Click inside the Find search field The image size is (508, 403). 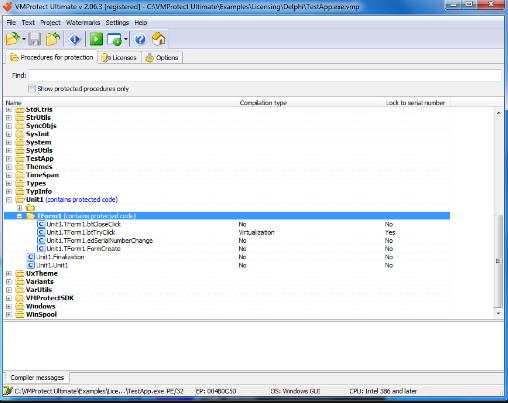[265, 75]
